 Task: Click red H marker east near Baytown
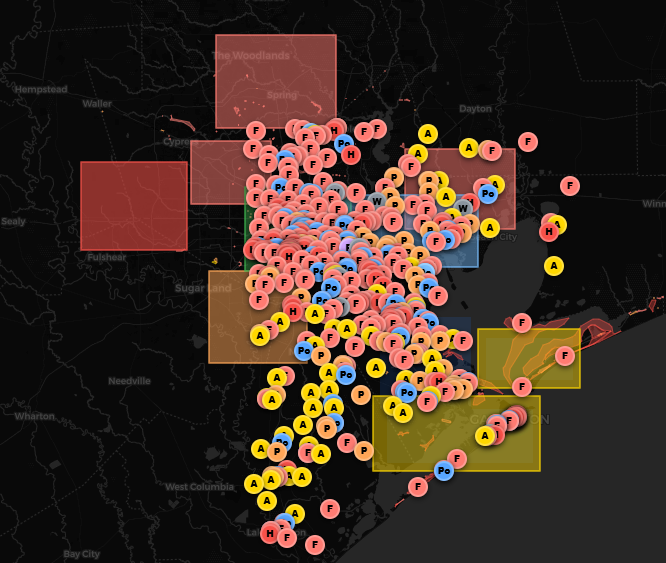point(549,232)
